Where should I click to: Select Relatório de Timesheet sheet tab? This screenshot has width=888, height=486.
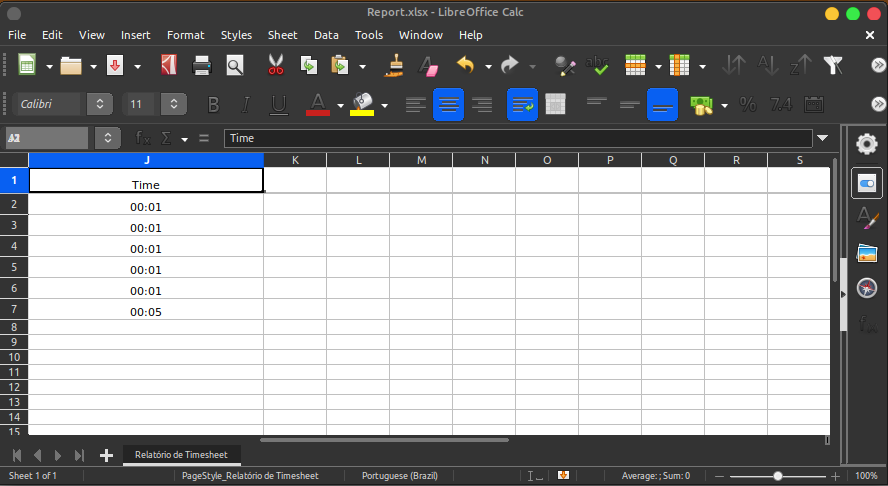(181, 455)
